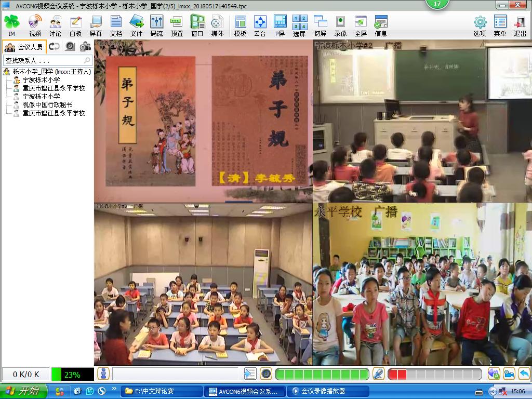Open the 文档 (Document) sharing tool
This screenshot has width=532, height=399.
pyautogui.click(x=116, y=26)
